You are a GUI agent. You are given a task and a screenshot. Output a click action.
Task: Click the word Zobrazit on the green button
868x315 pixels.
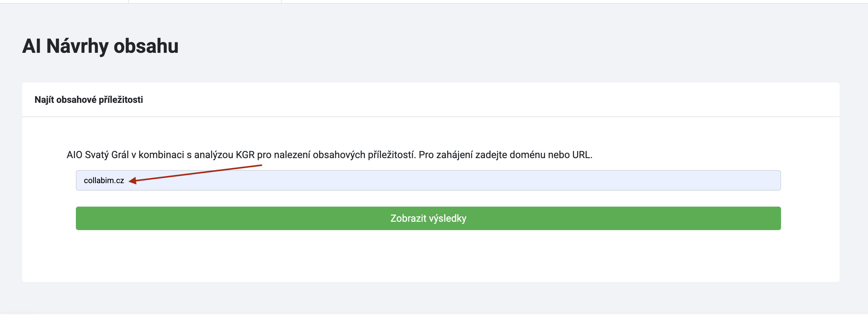(x=408, y=218)
